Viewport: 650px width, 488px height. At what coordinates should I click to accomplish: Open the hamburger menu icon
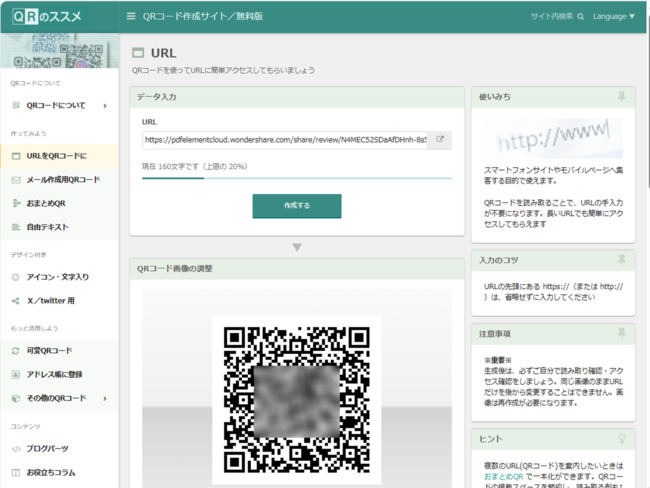pyautogui.click(x=131, y=16)
